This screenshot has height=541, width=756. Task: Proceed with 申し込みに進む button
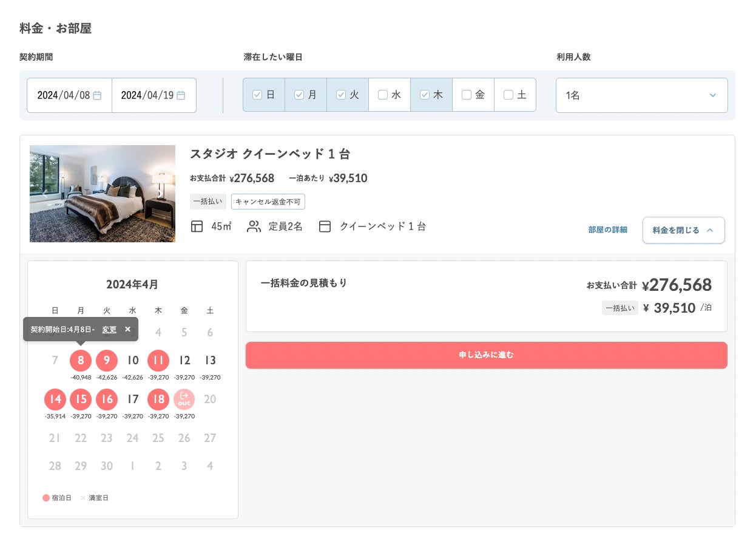[x=487, y=355]
